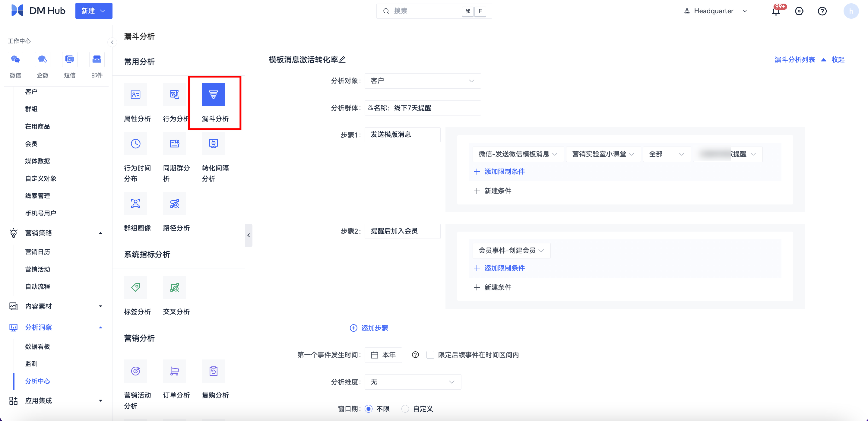Open the notifications bell icon
Image resolution: width=868 pixels, height=421 pixels.
pos(776,11)
